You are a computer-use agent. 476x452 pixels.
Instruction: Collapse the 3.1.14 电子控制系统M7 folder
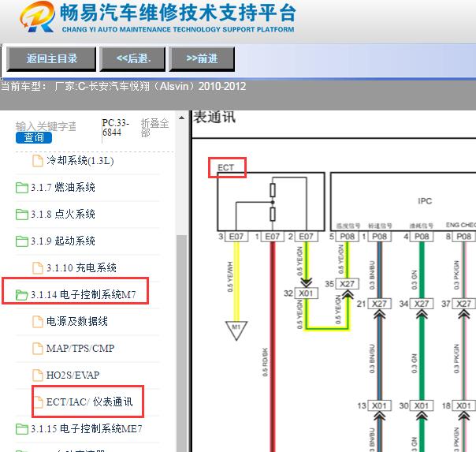(x=84, y=295)
